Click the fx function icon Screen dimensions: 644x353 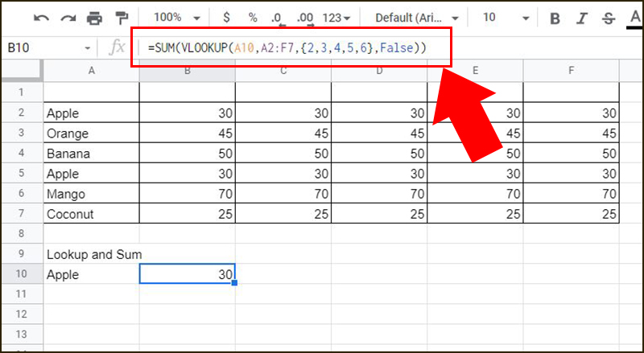point(117,48)
